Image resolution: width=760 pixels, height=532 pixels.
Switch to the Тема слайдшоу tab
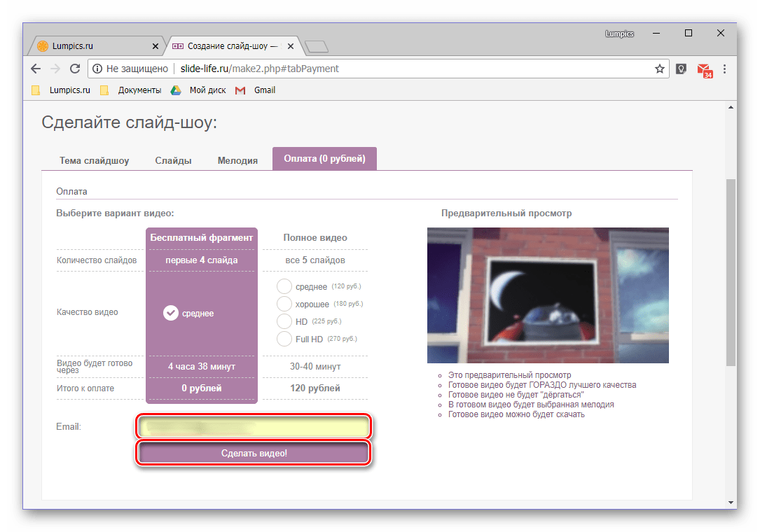(x=94, y=160)
